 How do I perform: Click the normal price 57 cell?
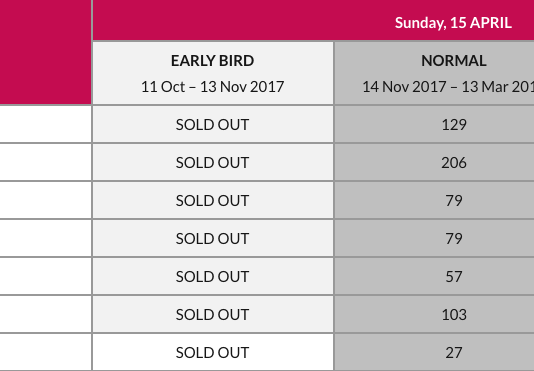click(x=434, y=276)
